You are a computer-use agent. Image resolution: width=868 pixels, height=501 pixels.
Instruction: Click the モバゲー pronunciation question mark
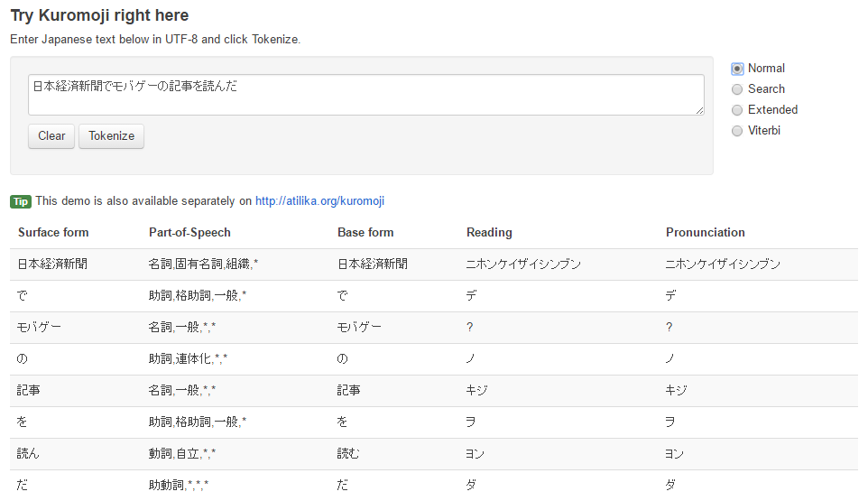(x=669, y=327)
